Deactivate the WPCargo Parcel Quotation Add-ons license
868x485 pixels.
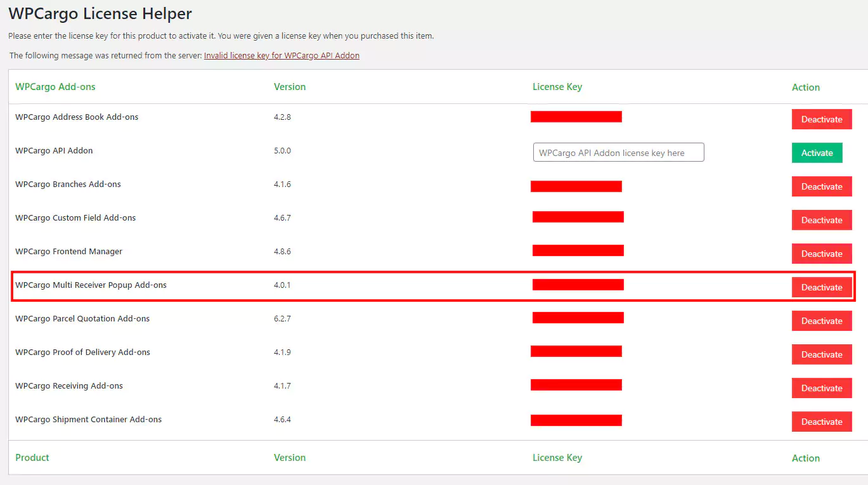(821, 321)
